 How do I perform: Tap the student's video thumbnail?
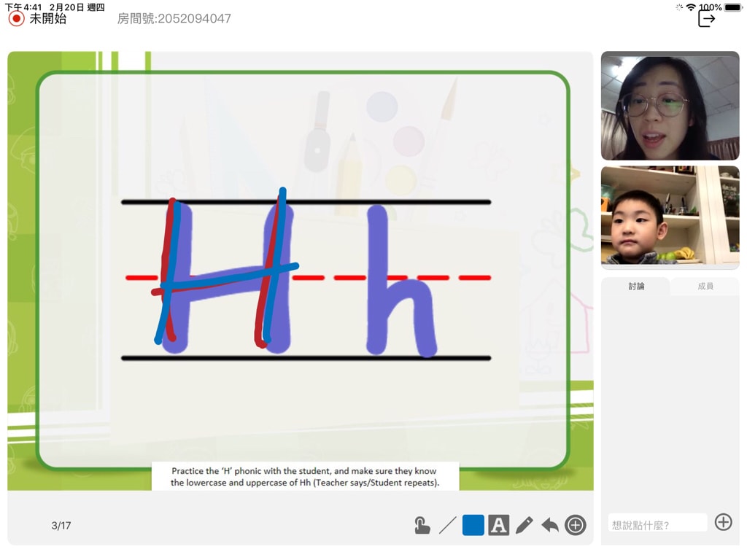pos(670,216)
